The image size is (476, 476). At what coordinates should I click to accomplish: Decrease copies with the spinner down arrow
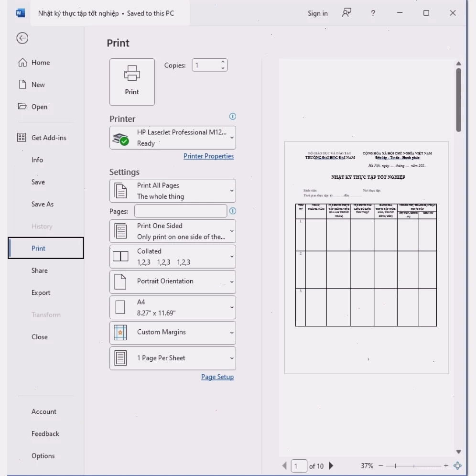coord(223,68)
